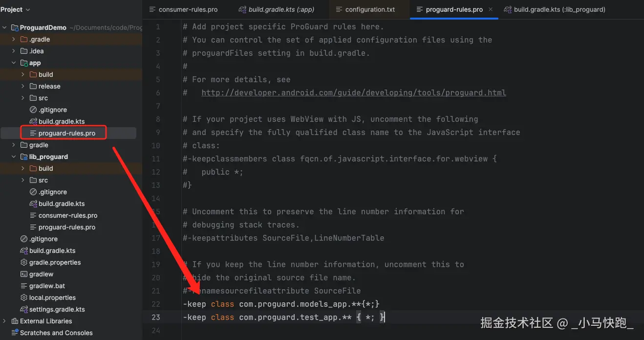Open consumer-rules.pro in lib_proguard

point(67,216)
